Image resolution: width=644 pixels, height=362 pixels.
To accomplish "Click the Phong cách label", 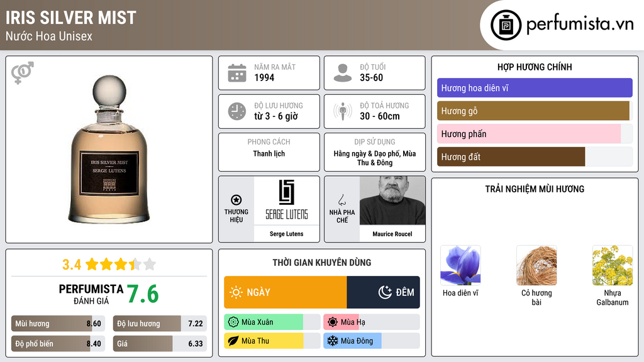I will click(269, 141).
